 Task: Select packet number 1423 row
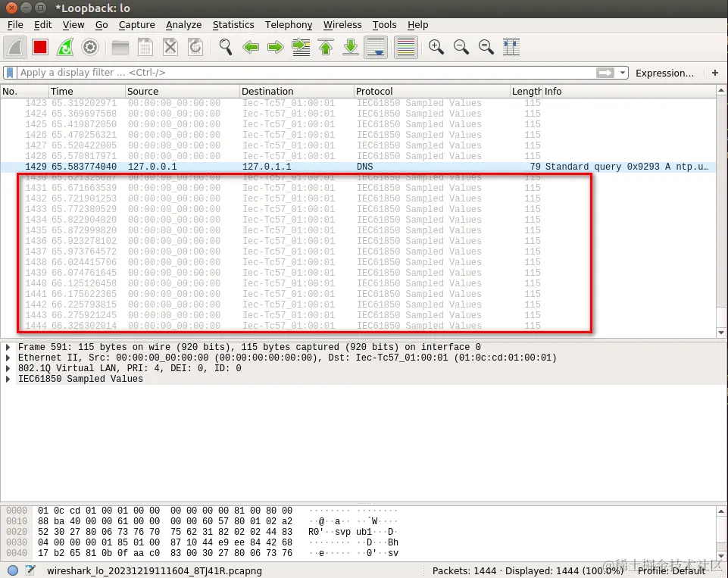point(358,103)
